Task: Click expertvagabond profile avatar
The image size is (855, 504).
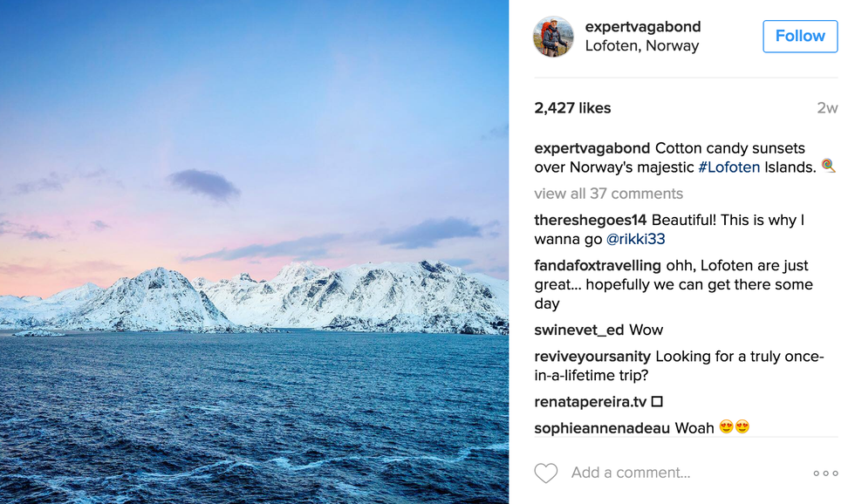Action: [x=554, y=37]
